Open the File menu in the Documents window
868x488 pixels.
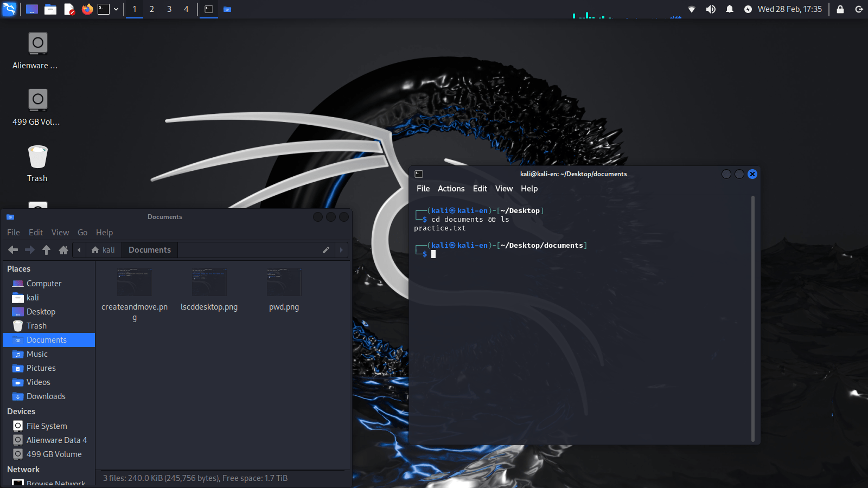click(14, 233)
